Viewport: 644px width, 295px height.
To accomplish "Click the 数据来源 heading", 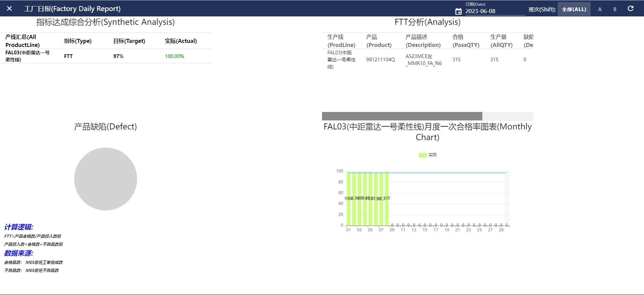I will (19, 253).
